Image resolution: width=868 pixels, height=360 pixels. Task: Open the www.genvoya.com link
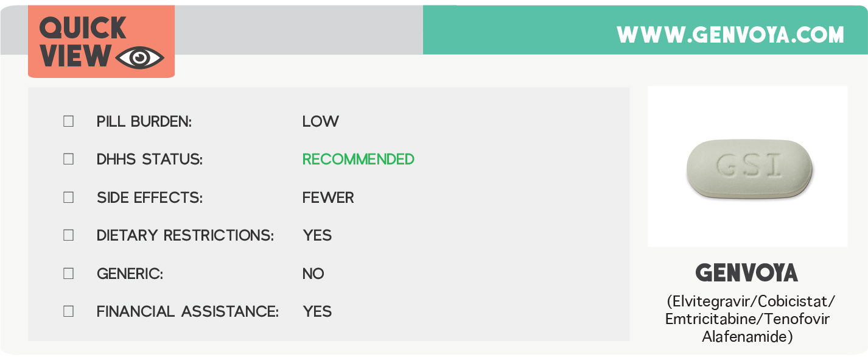730,35
